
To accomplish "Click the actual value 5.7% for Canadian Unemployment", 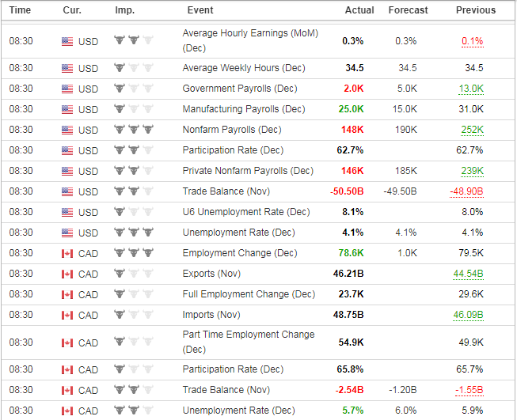I will [x=353, y=411].
